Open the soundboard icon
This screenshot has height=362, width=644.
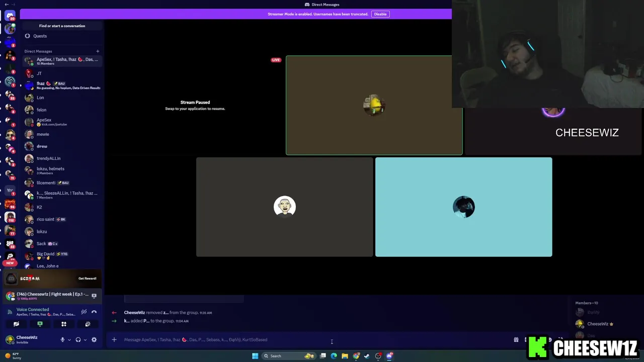[88, 324]
